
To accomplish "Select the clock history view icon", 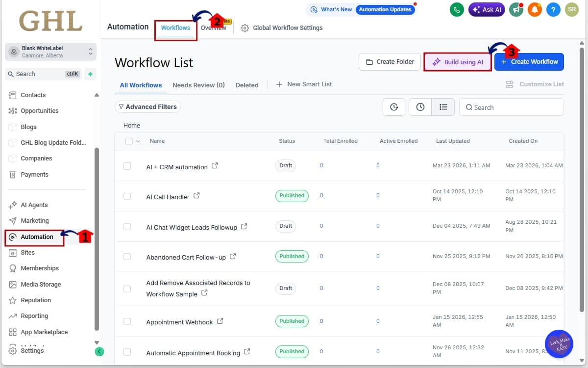I will click(x=420, y=106).
